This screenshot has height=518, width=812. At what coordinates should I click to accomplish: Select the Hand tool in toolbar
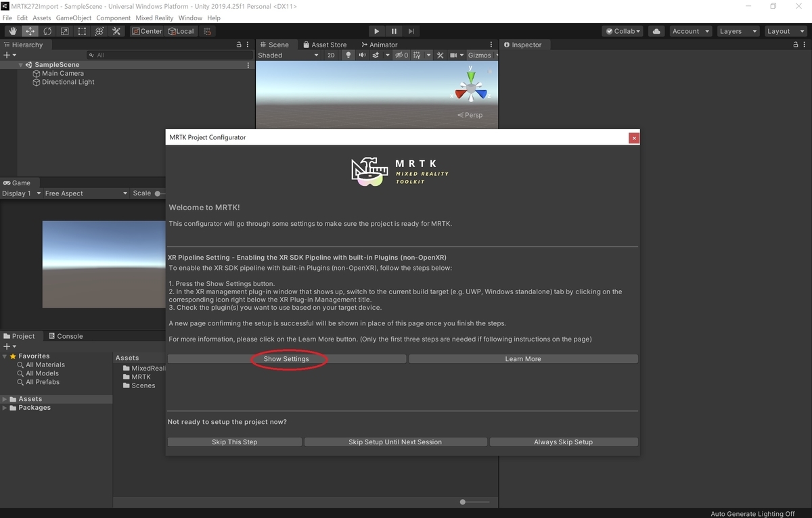coord(13,31)
